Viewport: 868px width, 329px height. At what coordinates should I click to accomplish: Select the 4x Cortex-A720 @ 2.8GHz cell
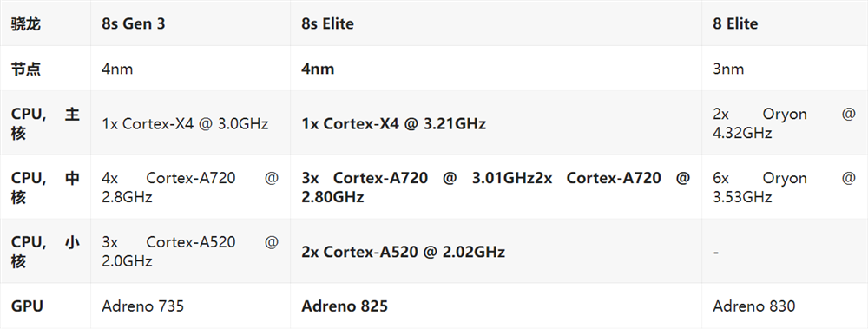(x=190, y=188)
